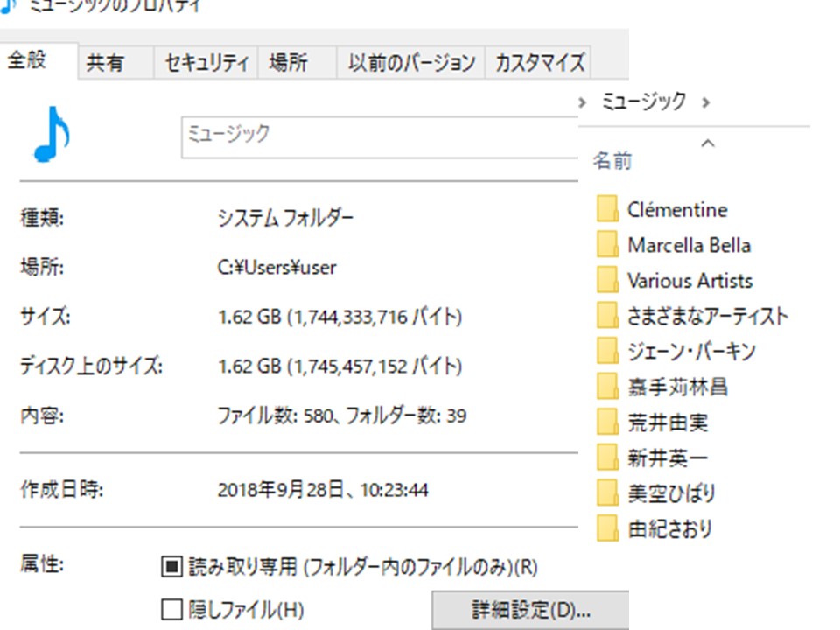Click the chevron before ミュージック in the address bar

tap(584, 101)
